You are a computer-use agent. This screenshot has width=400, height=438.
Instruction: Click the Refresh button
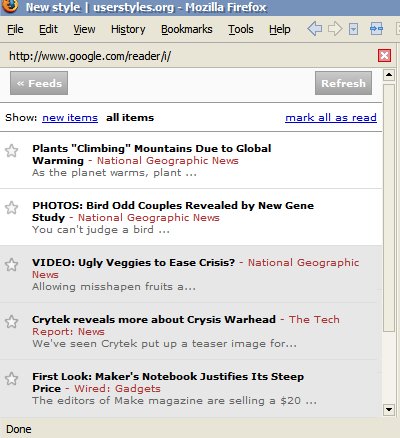pos(343,83)
